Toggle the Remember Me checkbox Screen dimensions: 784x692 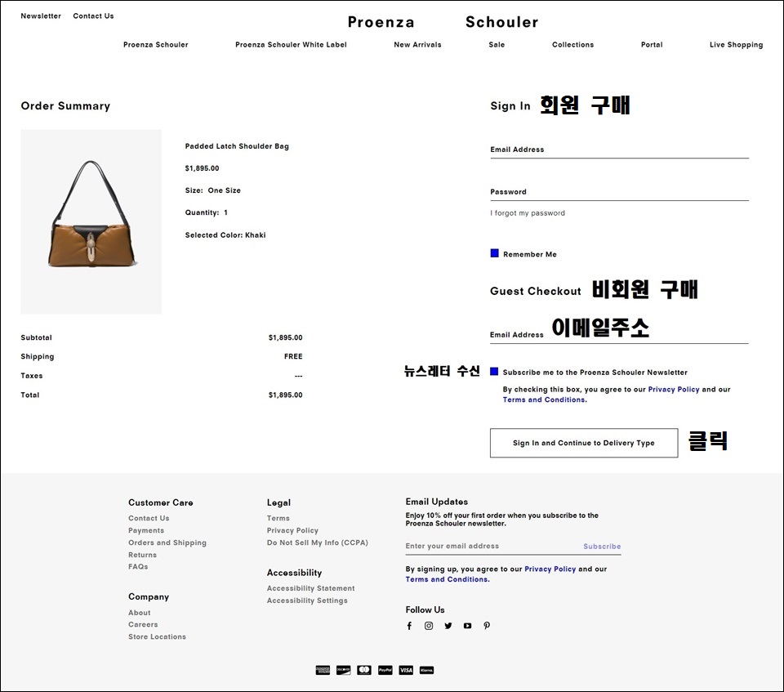(x=495, y=253)
